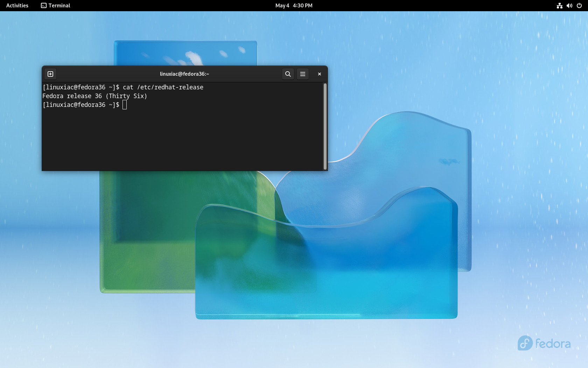Open the clock and calendar popup
Viewport: 588px width, 368px height.
coord(294,6)
